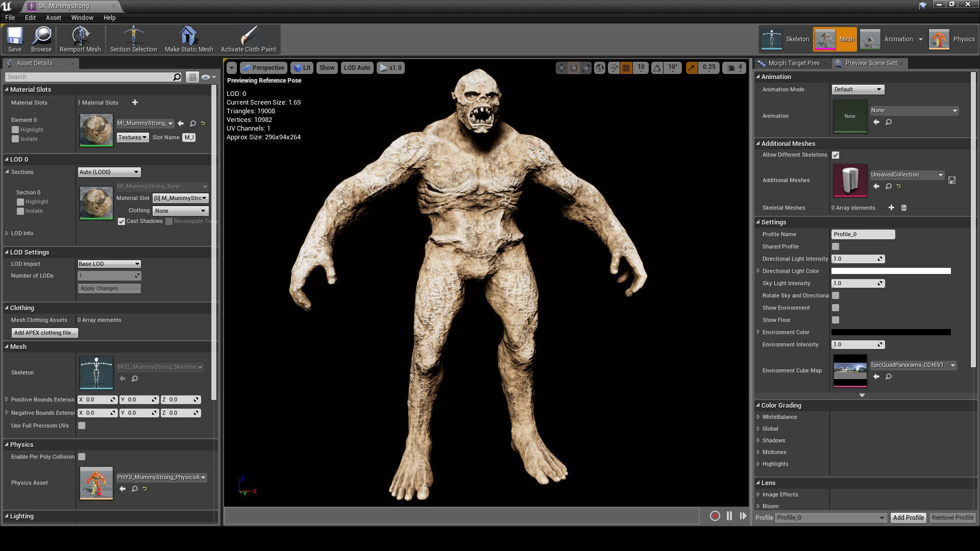Open the Asset menu
The image size is (980, 551).
[x=53, y=17]
